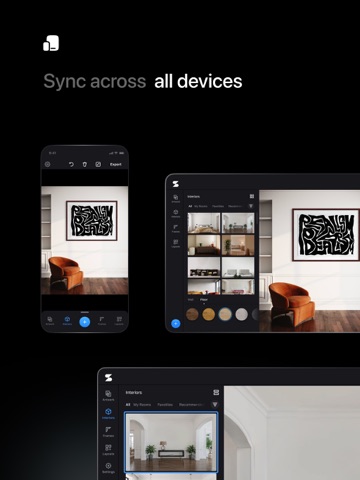Select the framed artwork in the tablet preview
This screenshot has width=360, height=480.
[x=326, y=235]
